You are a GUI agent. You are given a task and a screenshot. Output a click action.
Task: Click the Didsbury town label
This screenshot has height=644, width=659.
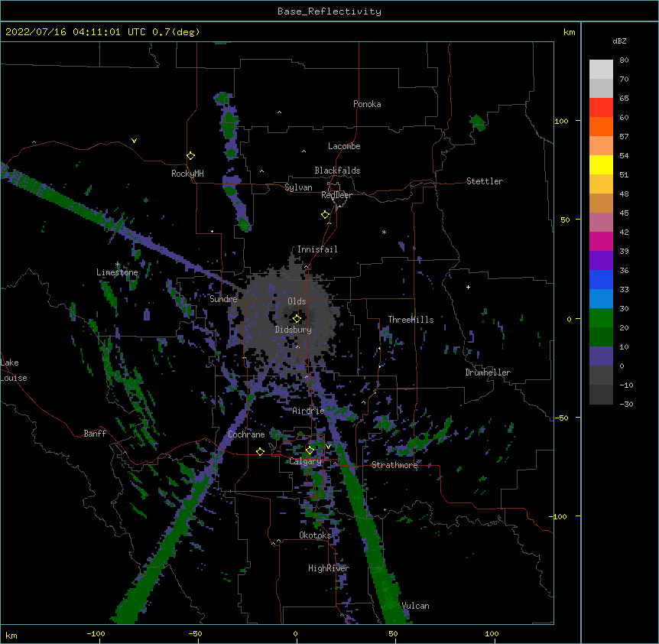(294, 330)
